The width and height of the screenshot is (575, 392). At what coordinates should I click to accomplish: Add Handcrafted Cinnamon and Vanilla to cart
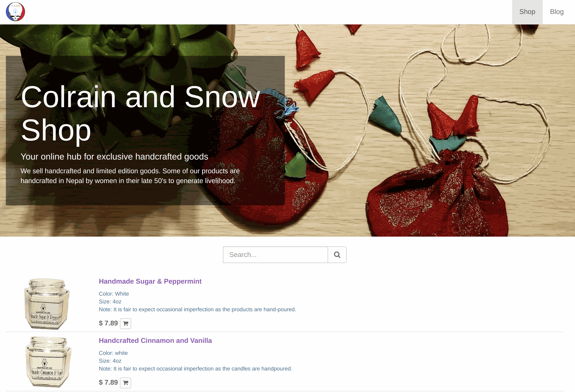[126, 383]
